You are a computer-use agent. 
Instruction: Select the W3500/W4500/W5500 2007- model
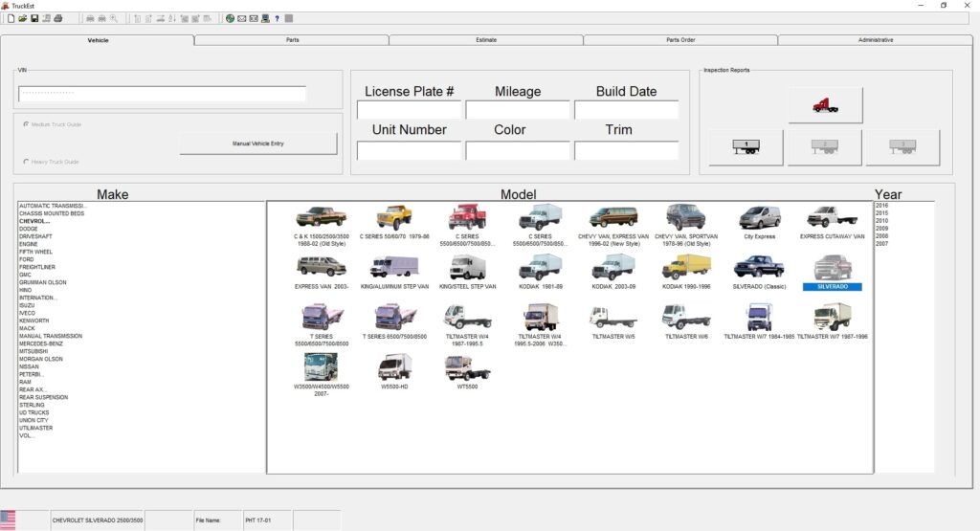(322, 375)
